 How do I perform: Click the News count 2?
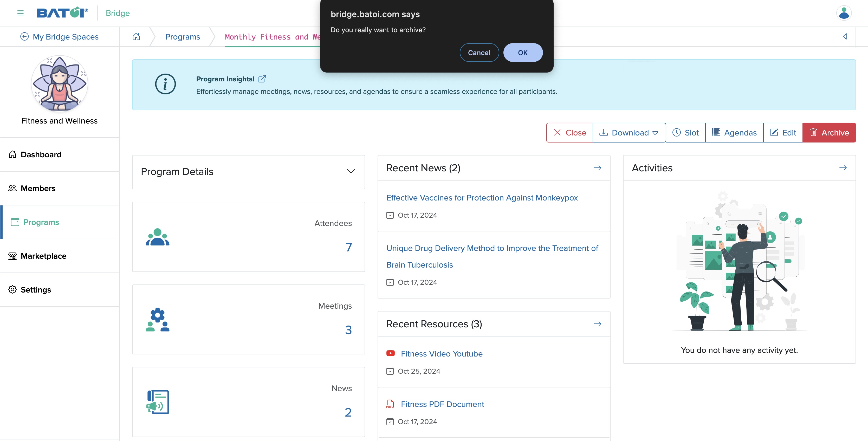(x=348, y=412)
